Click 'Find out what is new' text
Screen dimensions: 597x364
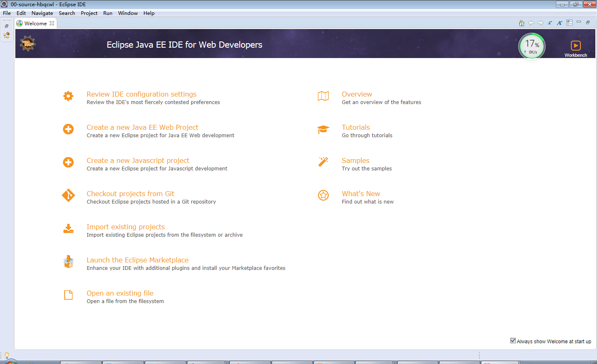(368, 202)
